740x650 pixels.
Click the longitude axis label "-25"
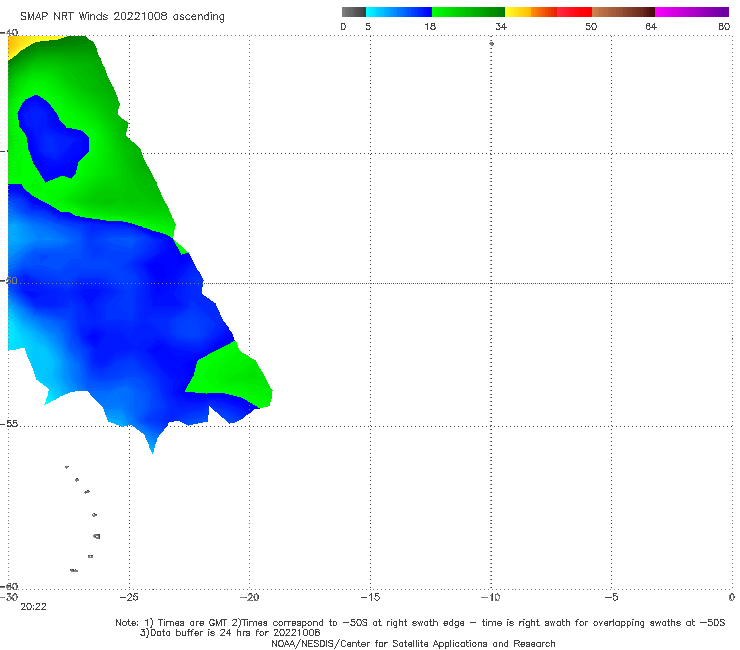129,597
